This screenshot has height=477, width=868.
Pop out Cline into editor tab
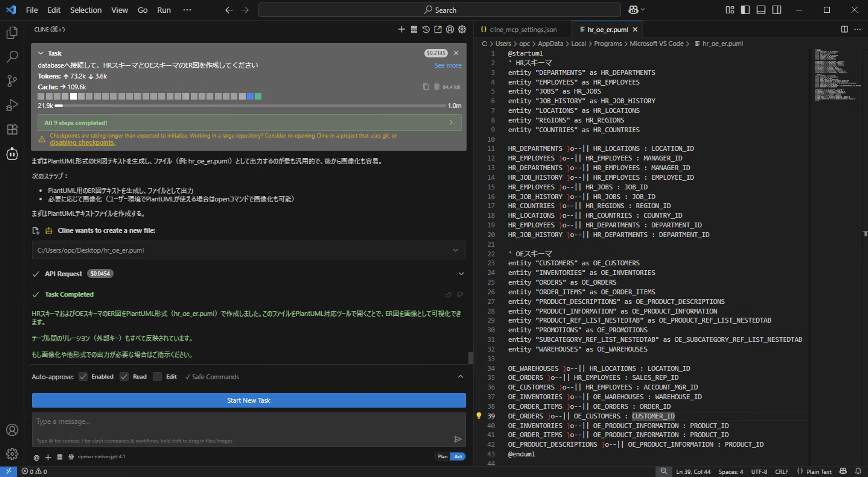click(x=438, y=30)
